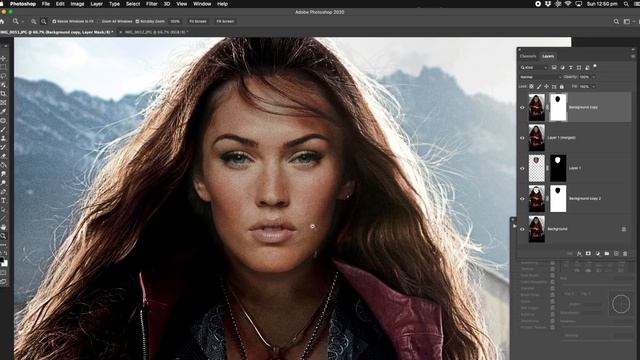Toggle Scrubby Zoom checkbox
The height and width of the screenshot is (360, 640).
(137, 21)
